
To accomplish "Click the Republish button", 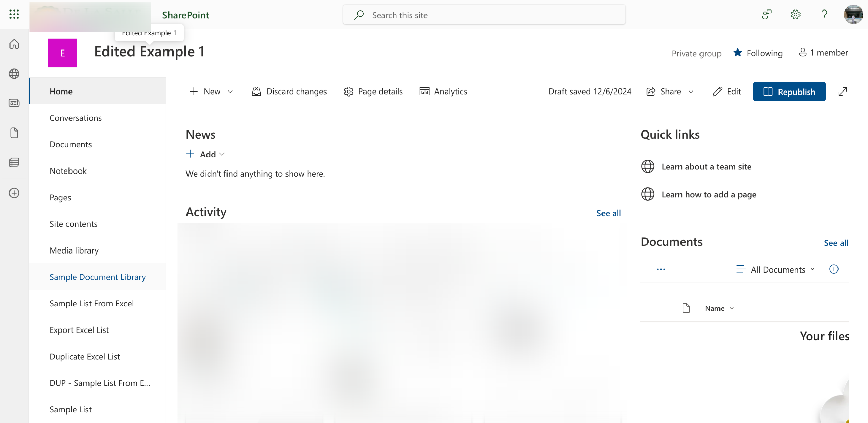I will pyautogui.click(x=789, y=92).
